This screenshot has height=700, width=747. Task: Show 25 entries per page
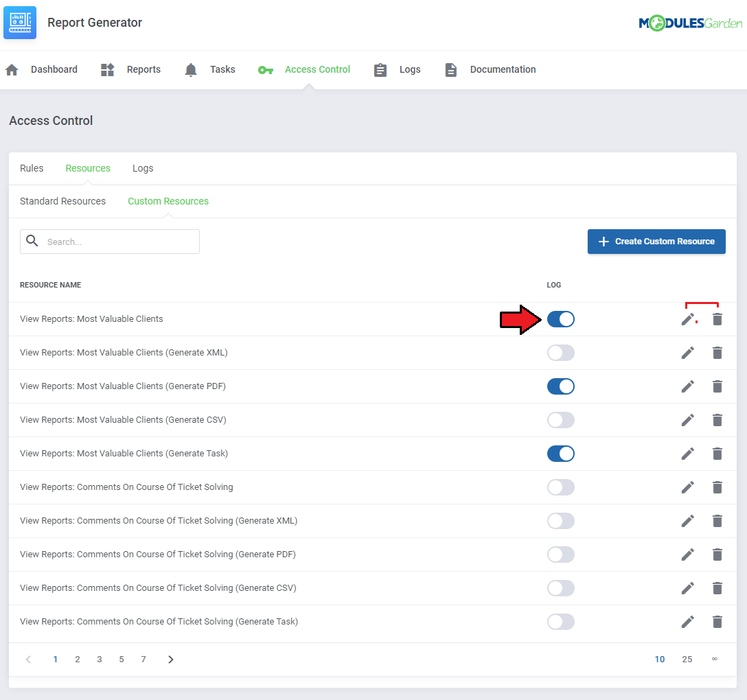(687, 660)
